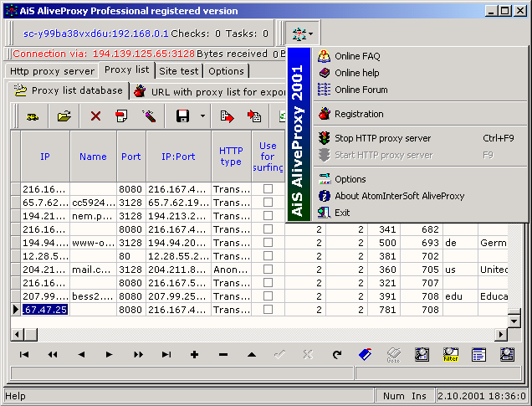Go to previous record arrow
The height and width of the screenshot is (406, 532).
(81, 355)
